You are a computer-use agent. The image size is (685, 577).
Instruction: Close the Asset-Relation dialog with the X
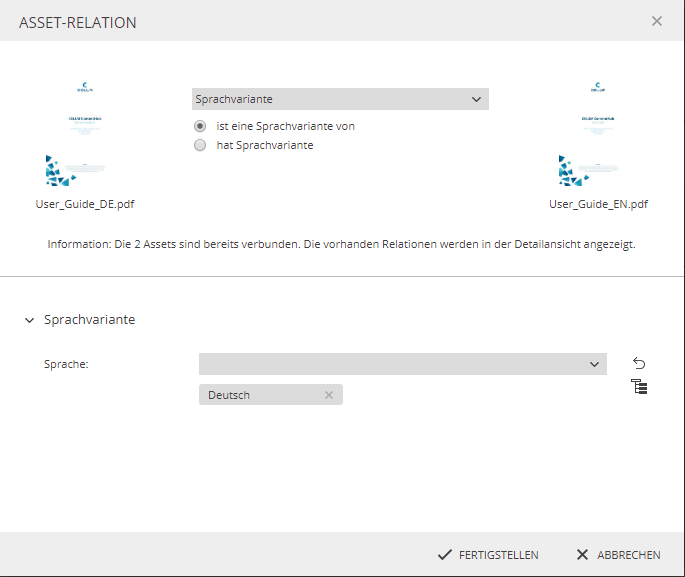pos(657,21)
